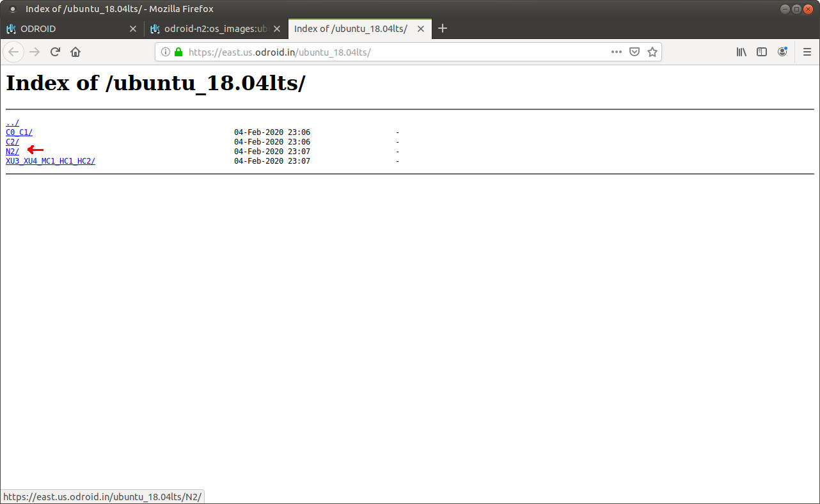Close the Index of /ubuntu_18.04lts/ tab

click(421, 29)
